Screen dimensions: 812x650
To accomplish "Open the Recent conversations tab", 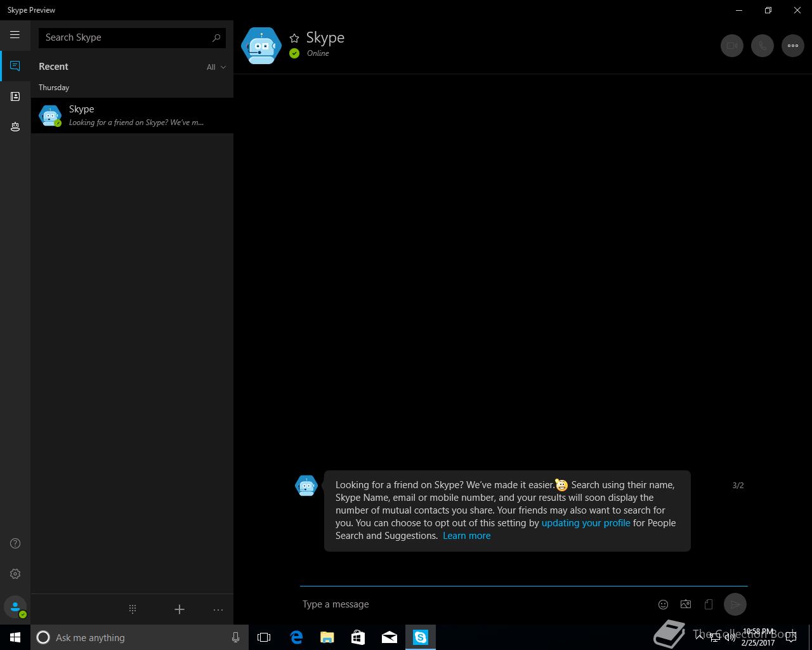I will coord(15,66).
